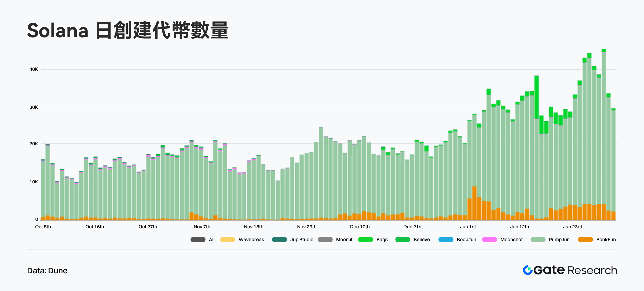Click the 40K y-axis label
This screenshot has height=291, width=644.
point(34,69)
